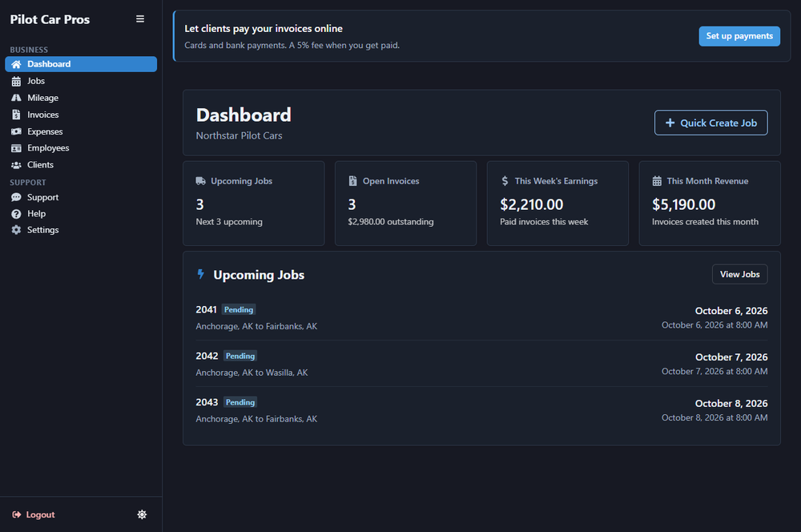Click the Set up payments button
801x532 pixels.
coord(739,36)
